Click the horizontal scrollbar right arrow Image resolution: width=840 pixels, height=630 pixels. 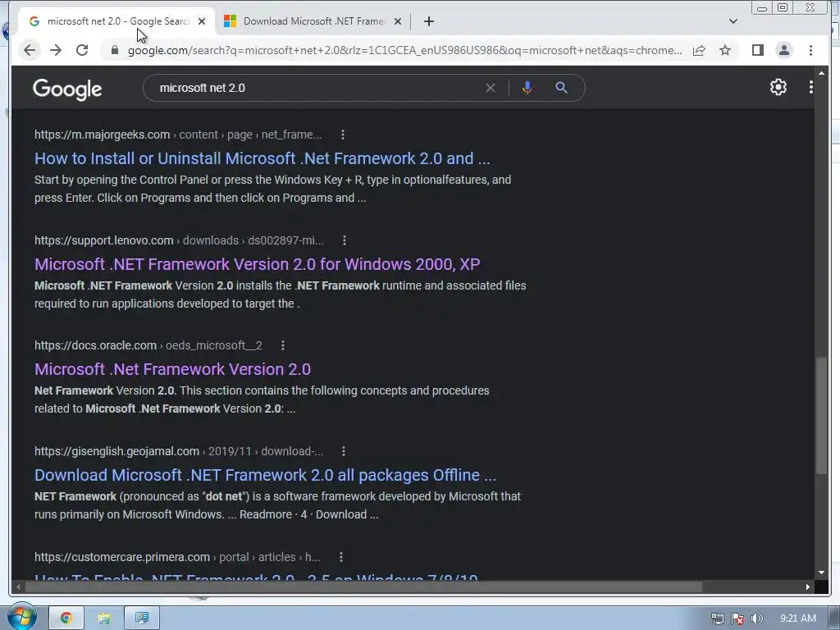tap(807, 587)
